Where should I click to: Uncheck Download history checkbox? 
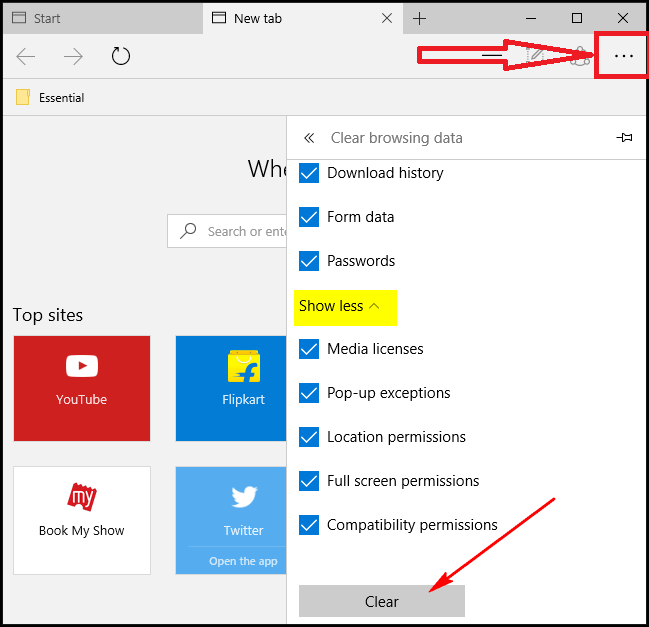pyautogui.click(x=309, y=173)
